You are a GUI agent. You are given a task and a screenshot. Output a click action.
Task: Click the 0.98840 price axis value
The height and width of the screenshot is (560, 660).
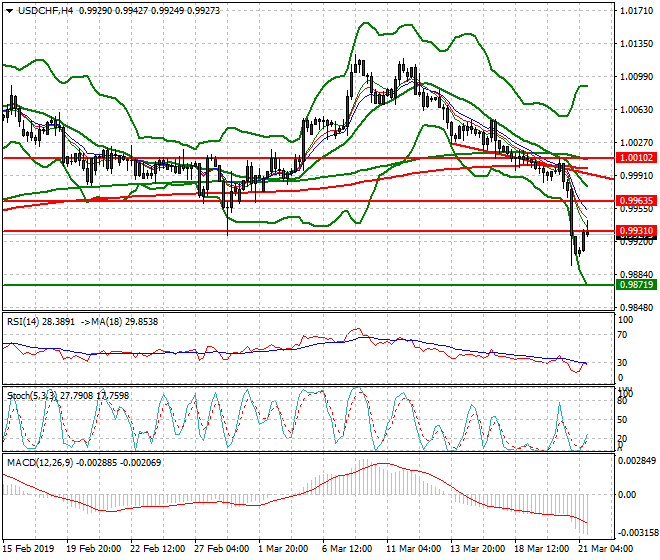pos(637,275)
